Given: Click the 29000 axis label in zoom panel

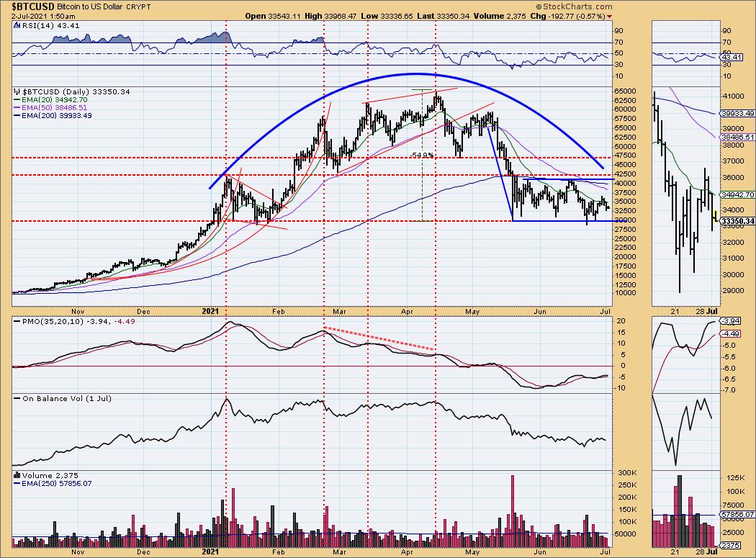Looking at the screenshot, I should (x=734, y=290).
